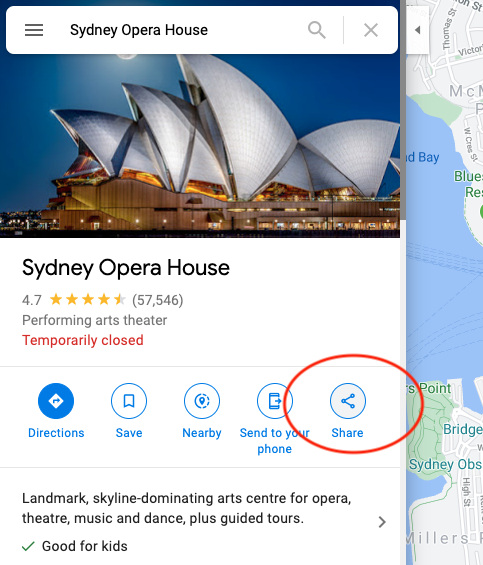Click the Nearby icon
Image resolution: width=483 pixels, height=565 pixels.
coord(202,401)
